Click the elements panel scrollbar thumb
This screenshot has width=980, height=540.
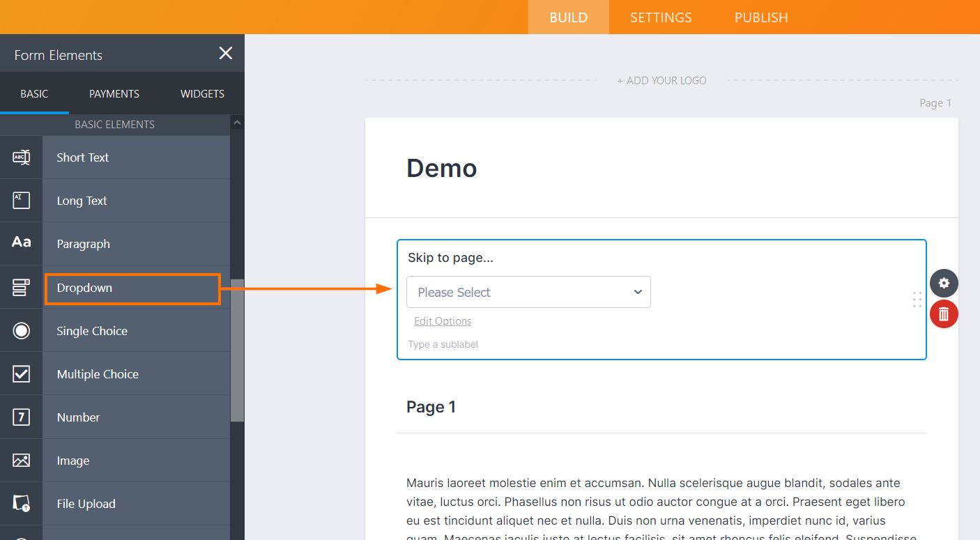point(237,350)
